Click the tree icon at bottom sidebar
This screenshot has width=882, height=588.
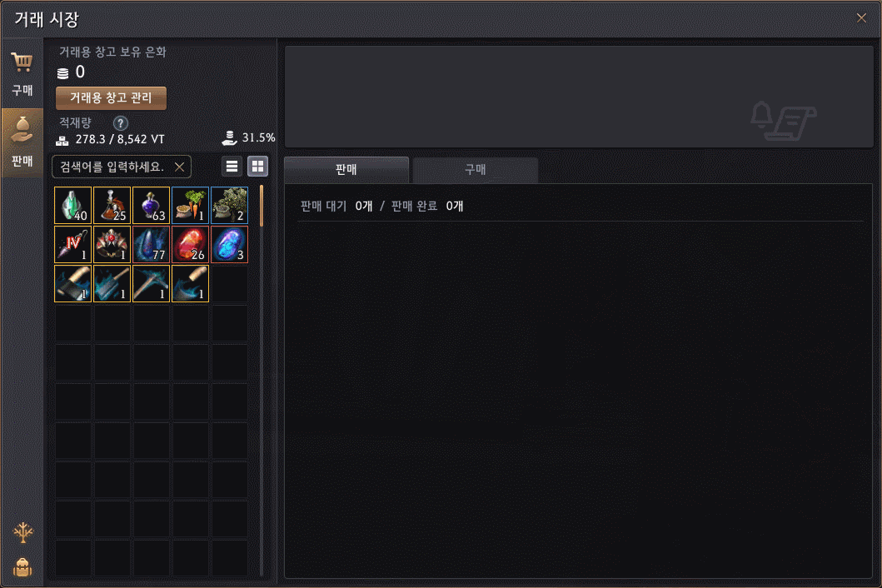point(22,532)
